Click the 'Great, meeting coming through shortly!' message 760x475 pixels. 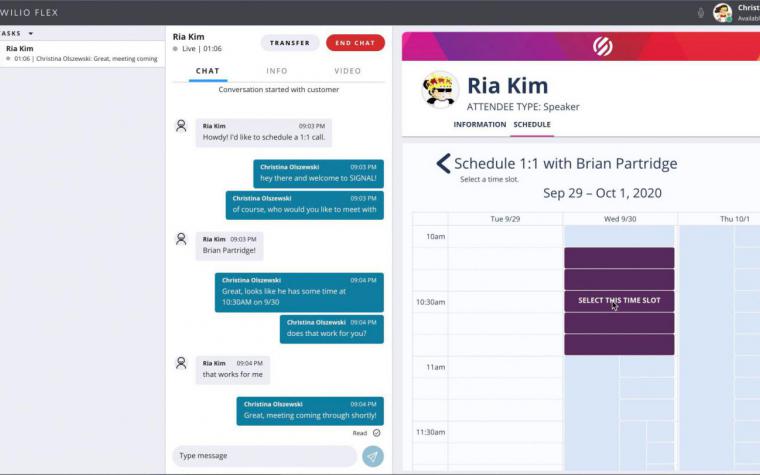click(310, 411)
